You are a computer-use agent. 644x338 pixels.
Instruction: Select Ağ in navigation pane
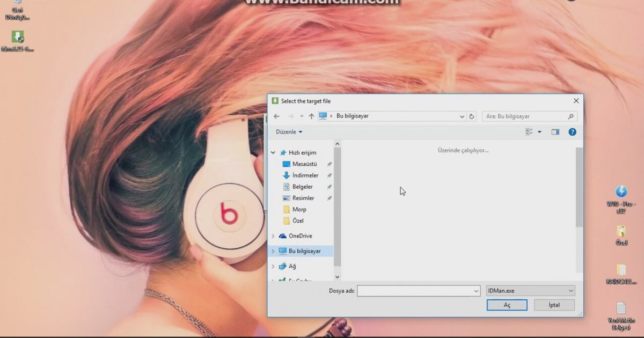click(x=292, y=266)
